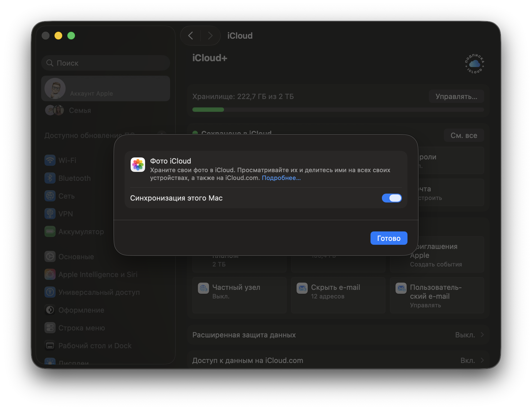Open Доступно обновление ПО notice
Screen dimensions: 532x410
tap(90, 135)
